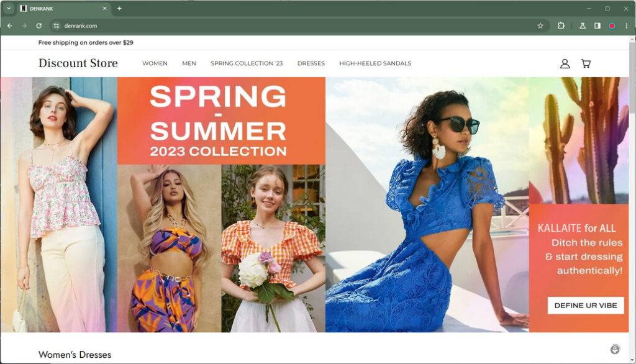Viewport: 636px width, 364px height.
Task: Go to SPRING COLLECTION '23 menu item
Action: point(247,63)
